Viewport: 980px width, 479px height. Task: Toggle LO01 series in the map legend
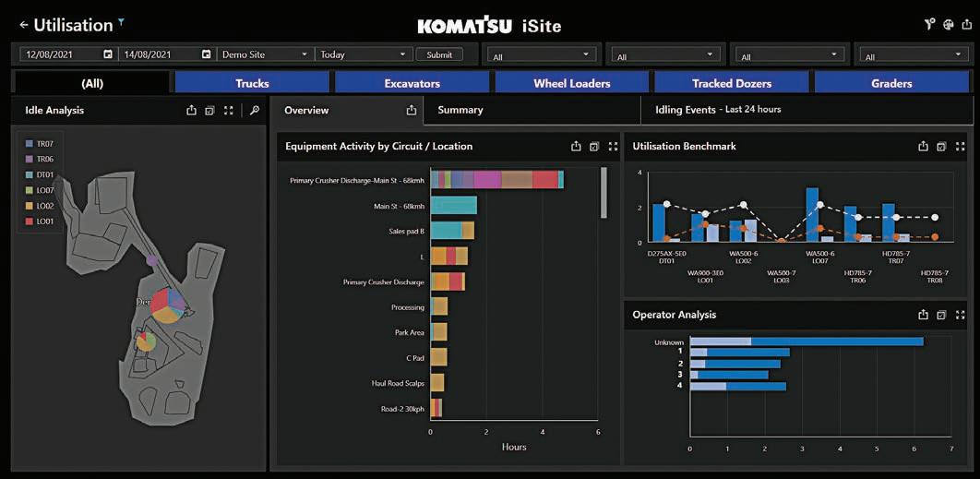(40, 222)
